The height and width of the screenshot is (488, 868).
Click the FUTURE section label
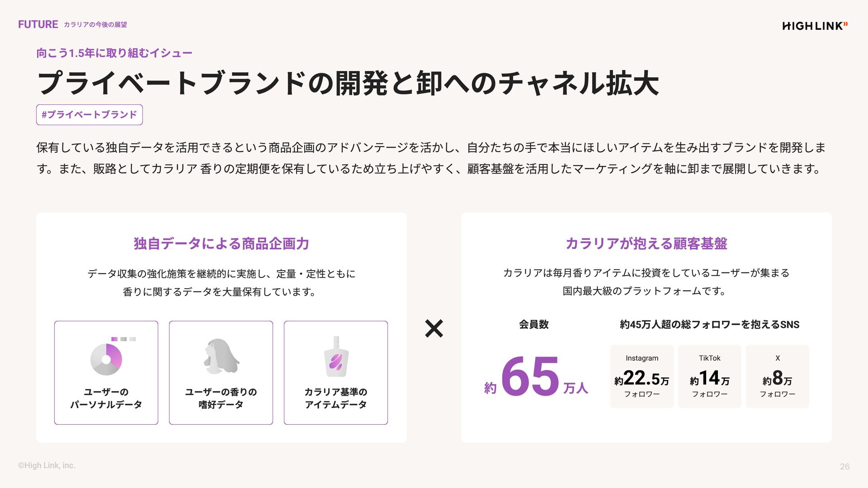pos(38,24)
